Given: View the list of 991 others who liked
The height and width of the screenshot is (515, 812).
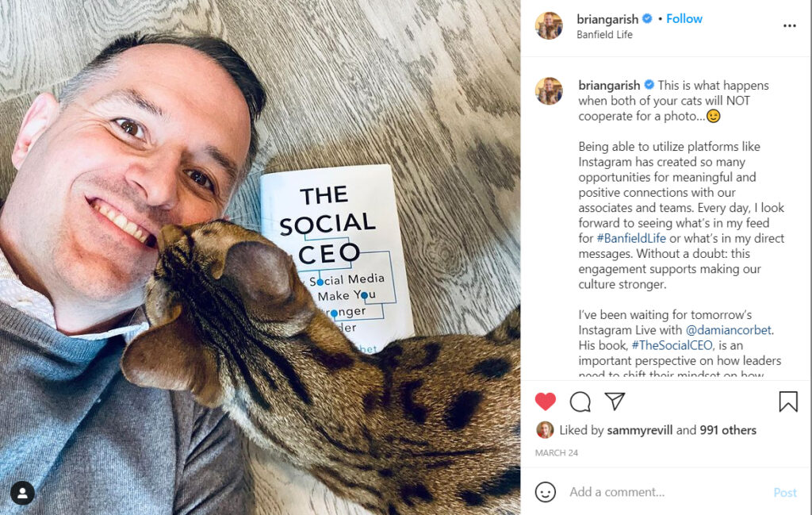Looking at the screenshot, I should point(728,430).
